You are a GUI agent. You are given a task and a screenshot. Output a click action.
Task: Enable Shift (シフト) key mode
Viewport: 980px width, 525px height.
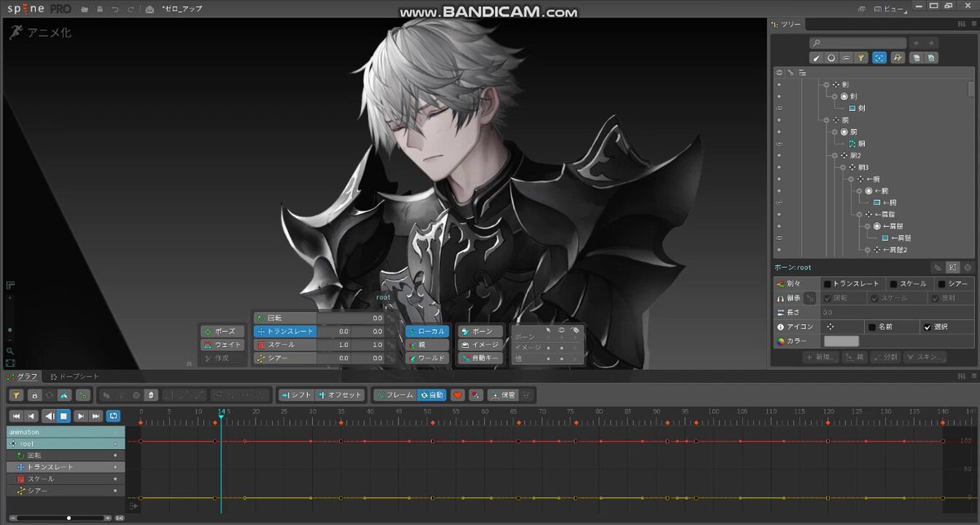pyautogui.click(x=295, y=395)
